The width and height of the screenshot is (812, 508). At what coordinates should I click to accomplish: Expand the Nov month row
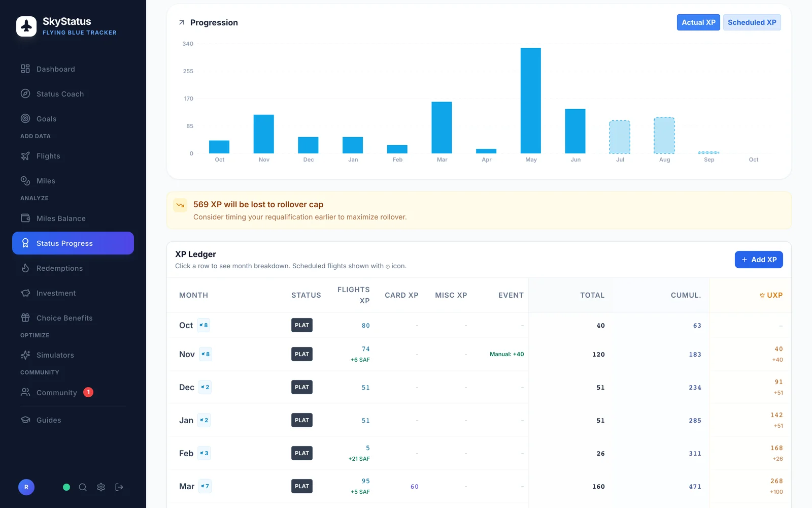(x=479, y=354)
